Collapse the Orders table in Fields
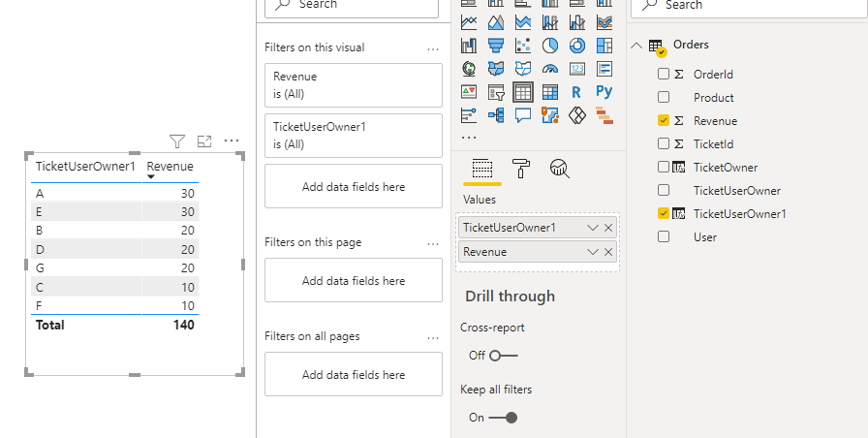This screenshot has width=868, height=438. pyautogui.click(x=636, y=45)
